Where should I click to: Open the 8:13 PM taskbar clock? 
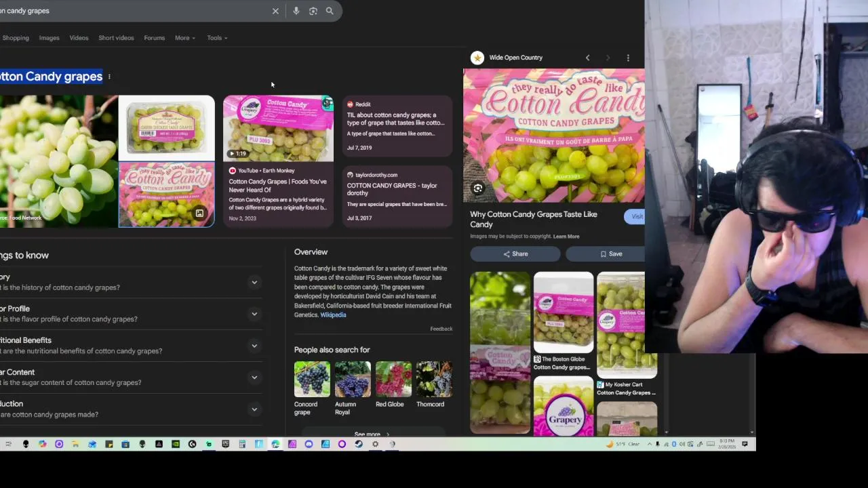point(727,444)
